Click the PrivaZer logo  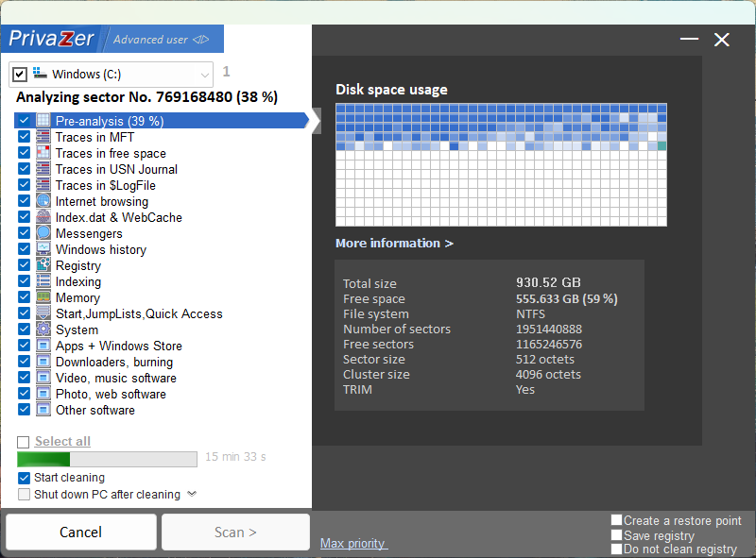point(51,39)
